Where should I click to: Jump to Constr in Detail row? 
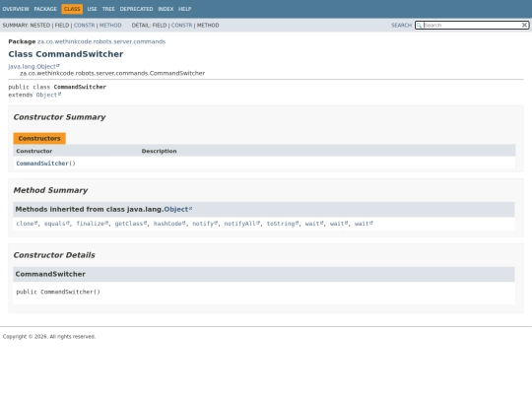coord(181,25)
